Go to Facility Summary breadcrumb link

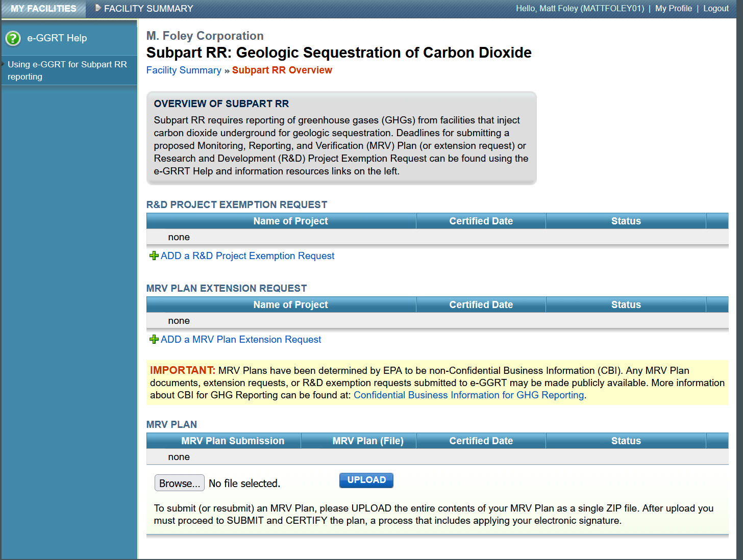[x=184, y=70]
